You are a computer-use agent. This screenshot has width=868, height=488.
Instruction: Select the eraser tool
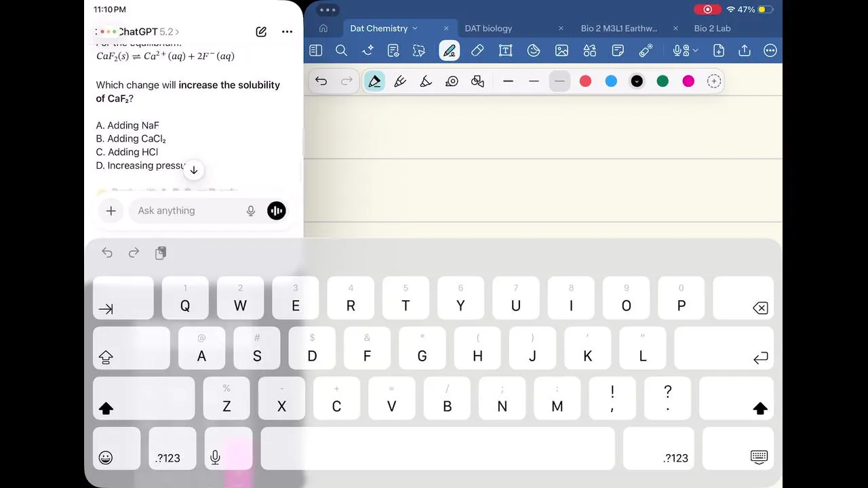pos(477,51)
